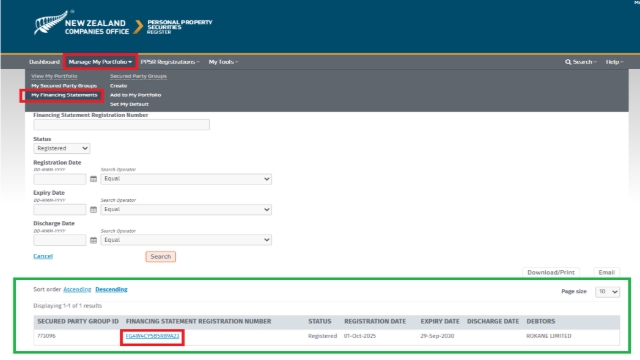Open the financing statement registration number link

[152, 336]
